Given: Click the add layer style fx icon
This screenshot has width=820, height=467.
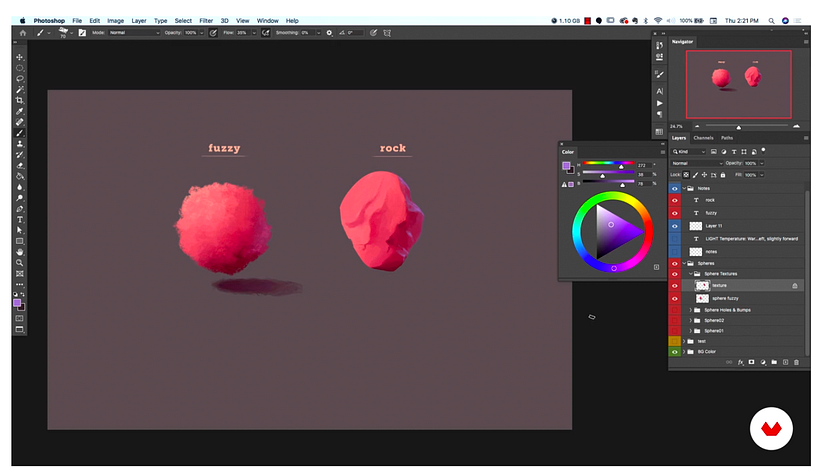Looking at the screenshot, I should click(741, 362).
